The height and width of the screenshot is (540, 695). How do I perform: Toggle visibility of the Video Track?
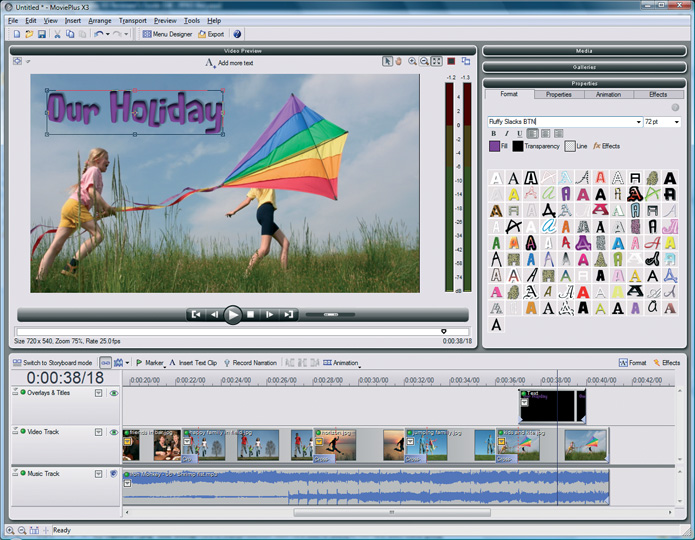click(114, 432)
